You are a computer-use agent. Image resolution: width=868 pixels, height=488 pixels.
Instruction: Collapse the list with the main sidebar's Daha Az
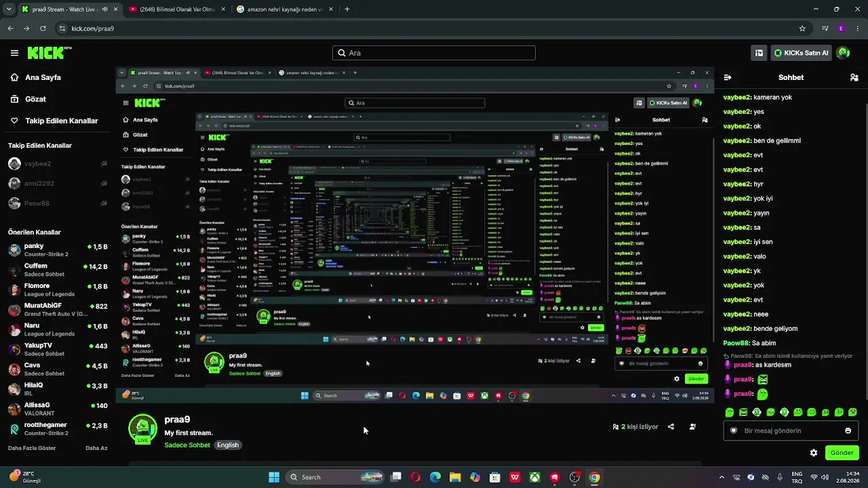point(96,448)
